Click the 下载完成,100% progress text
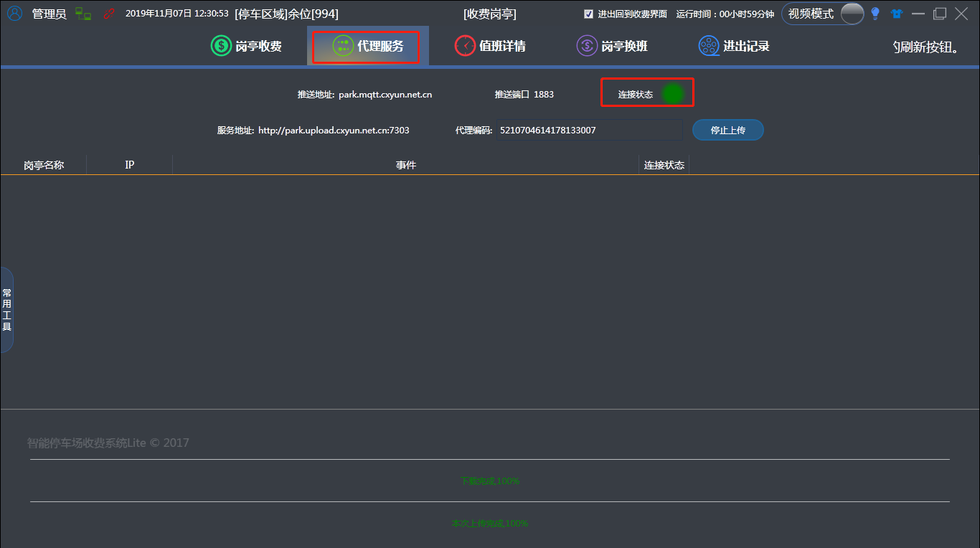The height and width of the screenshot is (548, 980). (490, 481)
